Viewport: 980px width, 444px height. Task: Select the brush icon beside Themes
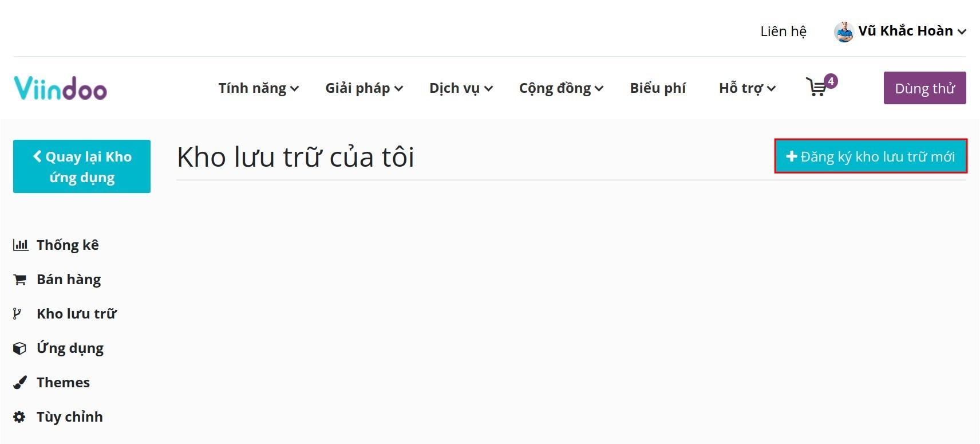[x=19, y=382]
